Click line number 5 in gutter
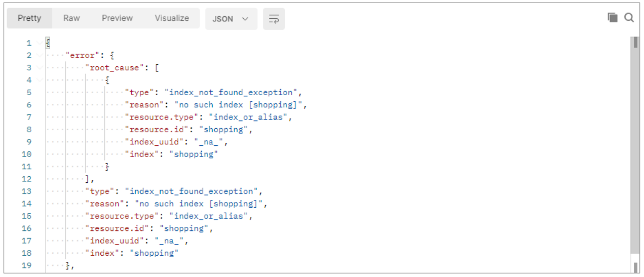Image resolution: width=644 pixels, height=277 pixels. 28,92
